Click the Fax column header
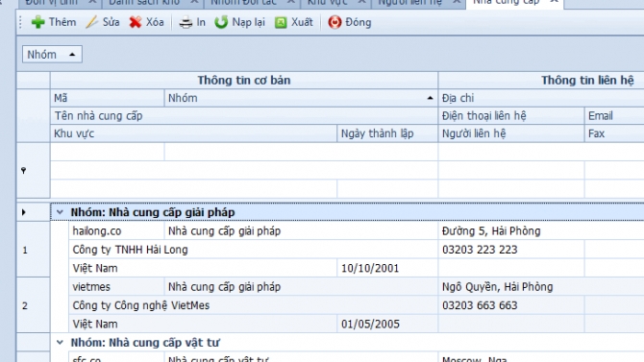Screen dimensions: 644x362 (614, 133)
